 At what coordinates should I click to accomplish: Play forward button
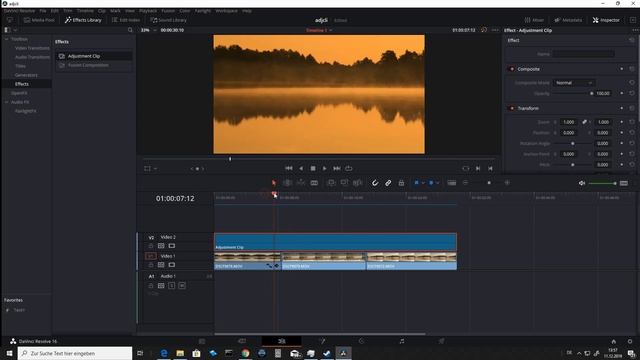tap(324, 168)
